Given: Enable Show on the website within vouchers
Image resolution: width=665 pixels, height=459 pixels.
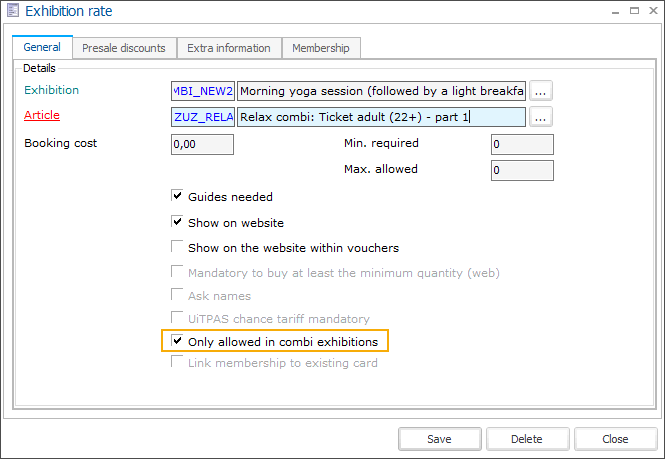Looking at the screenshot, I should tap(178, 248).
